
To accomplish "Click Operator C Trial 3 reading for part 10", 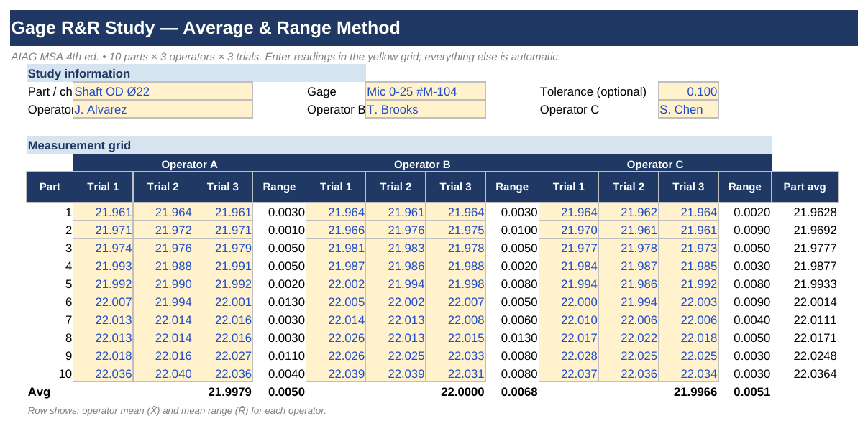I will coord(688,374).
